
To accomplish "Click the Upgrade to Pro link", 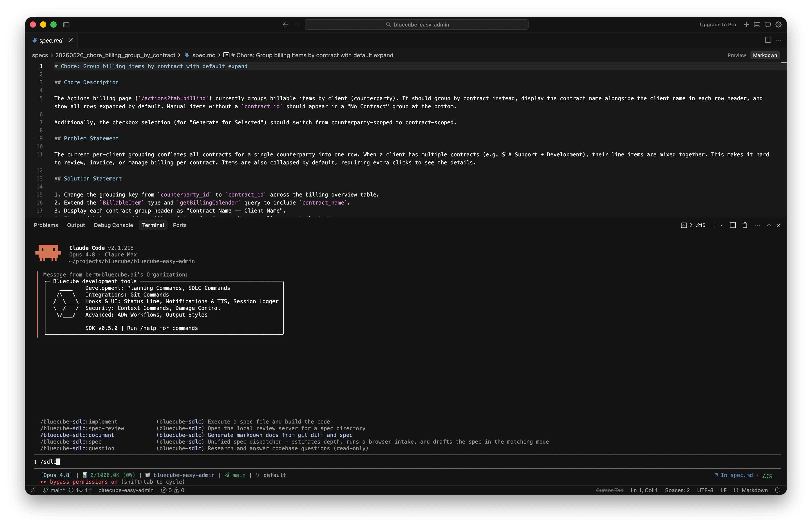I will click(x=718, y=25).
